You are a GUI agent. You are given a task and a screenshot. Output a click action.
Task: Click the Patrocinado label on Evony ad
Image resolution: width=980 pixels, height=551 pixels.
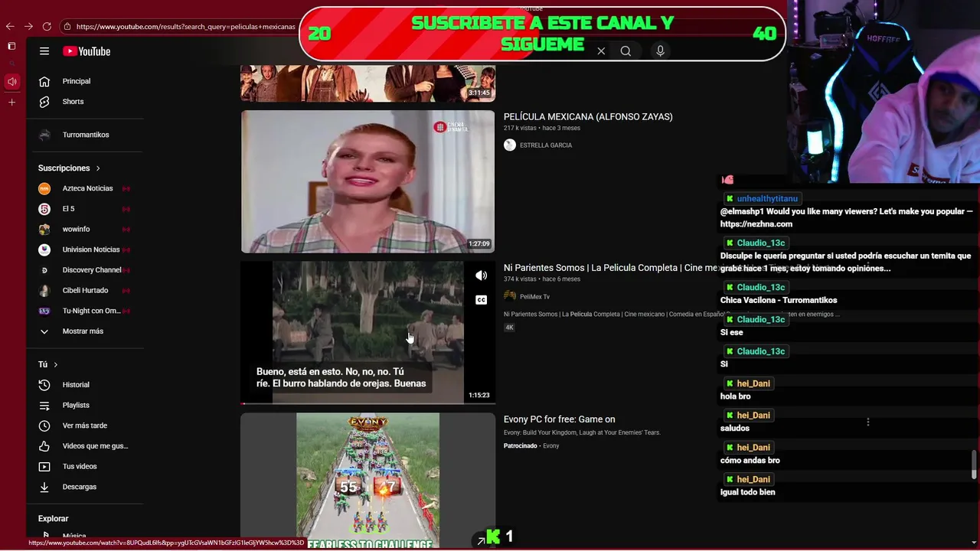click(520, 445)
